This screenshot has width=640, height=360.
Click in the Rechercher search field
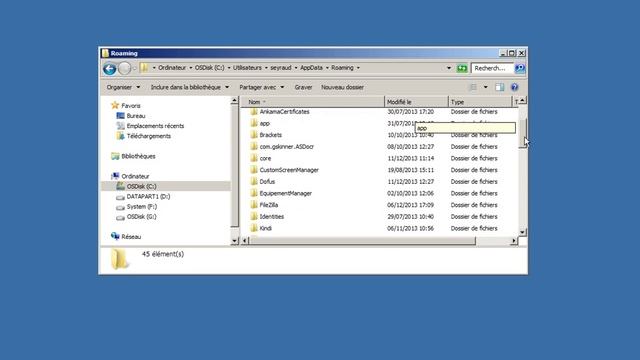pos(492,68)
